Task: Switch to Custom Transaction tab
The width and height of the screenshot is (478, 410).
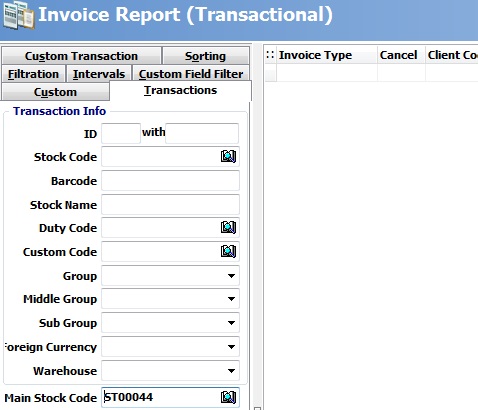Action: [x=81, y=56]
